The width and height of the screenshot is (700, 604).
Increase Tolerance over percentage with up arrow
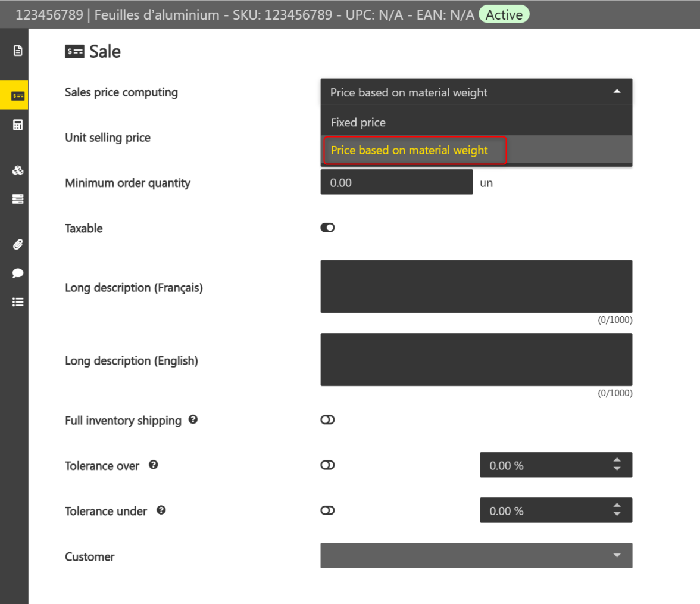coord(617,460)
